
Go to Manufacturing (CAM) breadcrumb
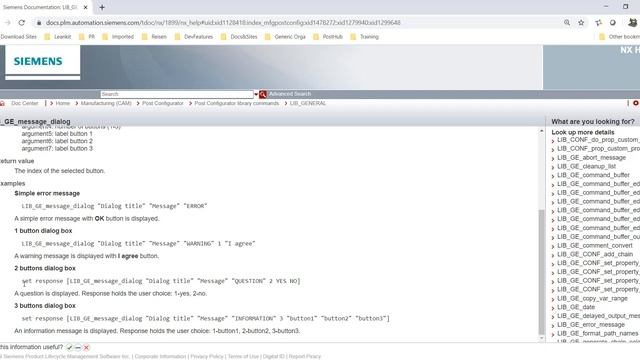click(x=106, y=103)
